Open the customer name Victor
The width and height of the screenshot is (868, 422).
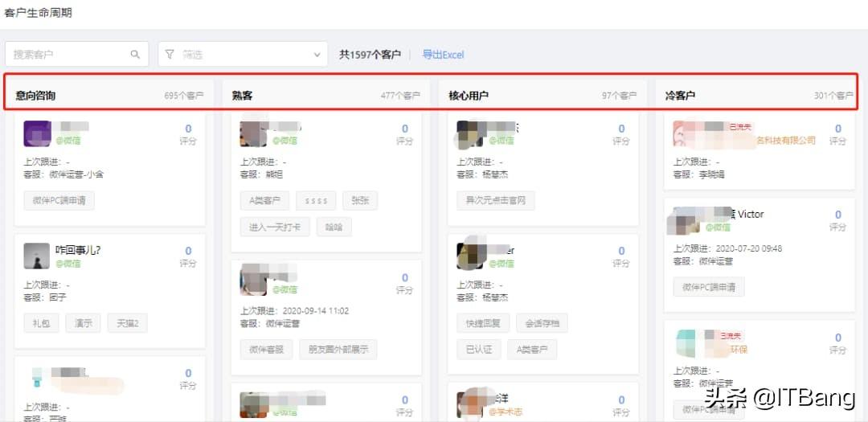coord(751,215)
